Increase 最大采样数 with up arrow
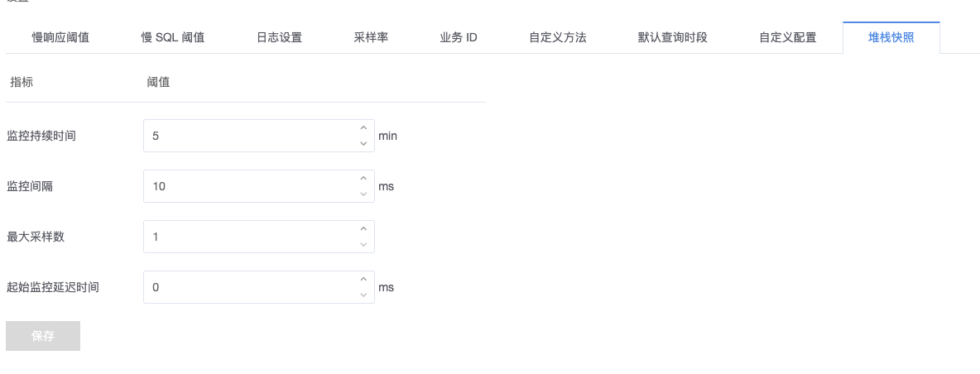 pos(363,229)
